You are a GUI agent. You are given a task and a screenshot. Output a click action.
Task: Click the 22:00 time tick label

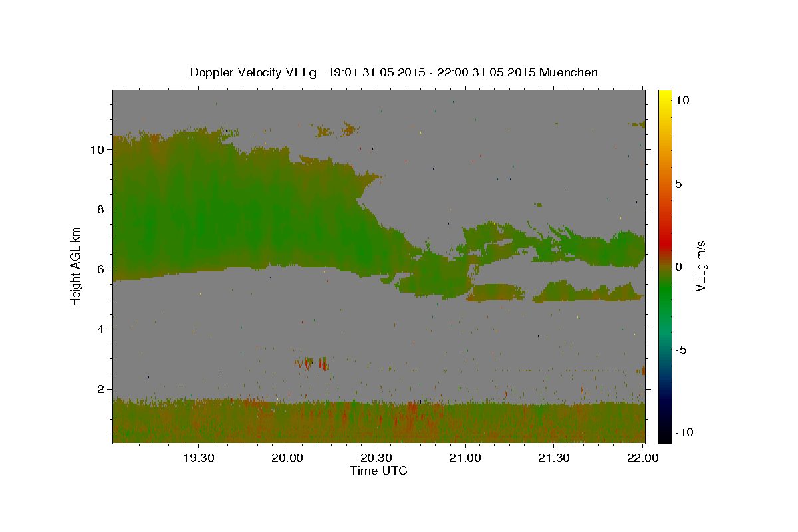pyautogui.click(x=642, y=458)
